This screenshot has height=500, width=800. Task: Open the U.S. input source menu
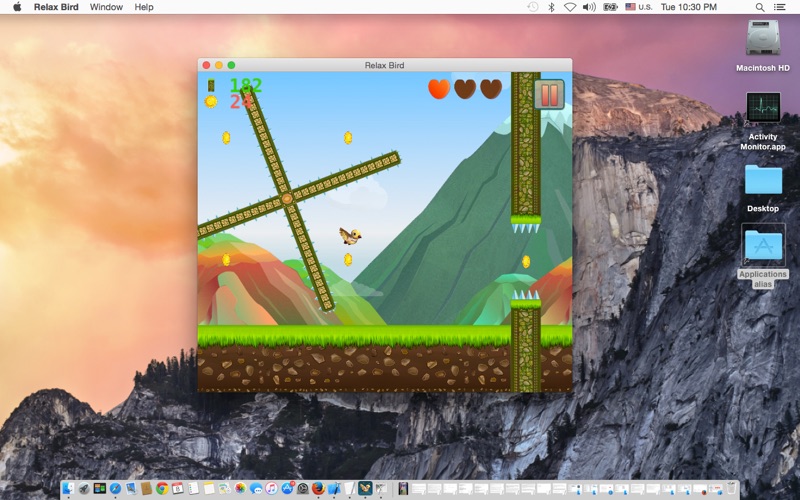pyautogui.click(x=638, y=7)
